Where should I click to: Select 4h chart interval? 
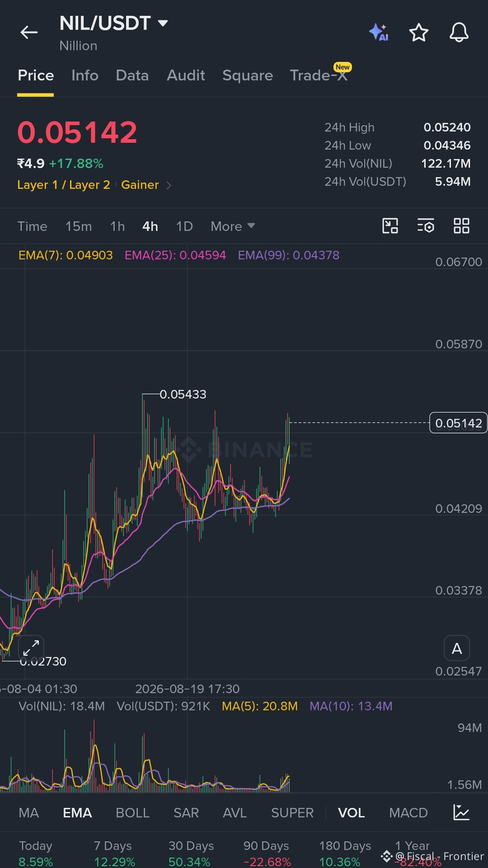click(150, 226)
